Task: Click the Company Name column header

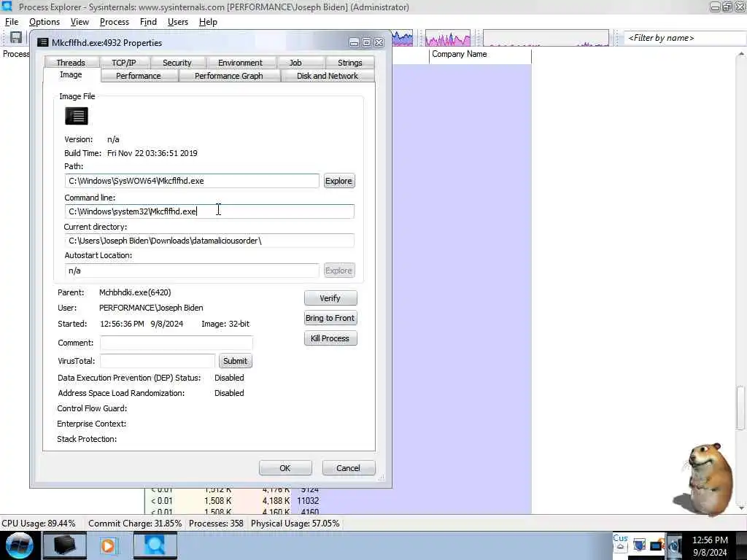Action: (x=480, y=54)
